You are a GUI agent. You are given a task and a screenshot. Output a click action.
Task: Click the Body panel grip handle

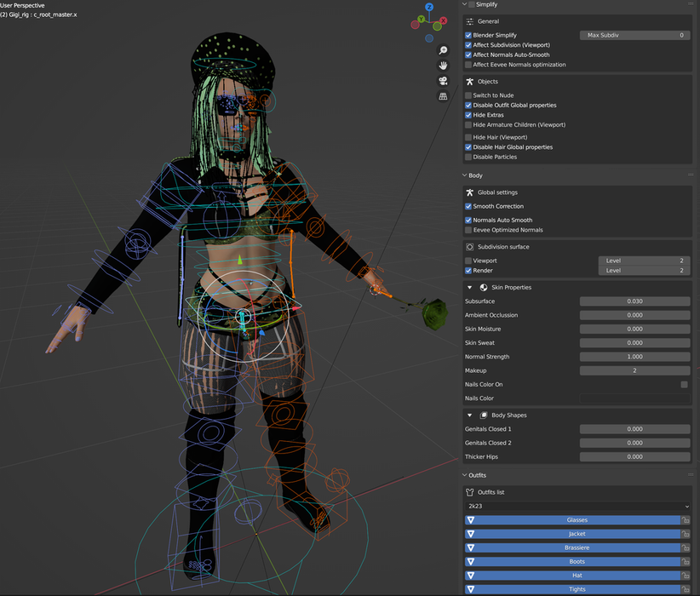coord(691,175)
